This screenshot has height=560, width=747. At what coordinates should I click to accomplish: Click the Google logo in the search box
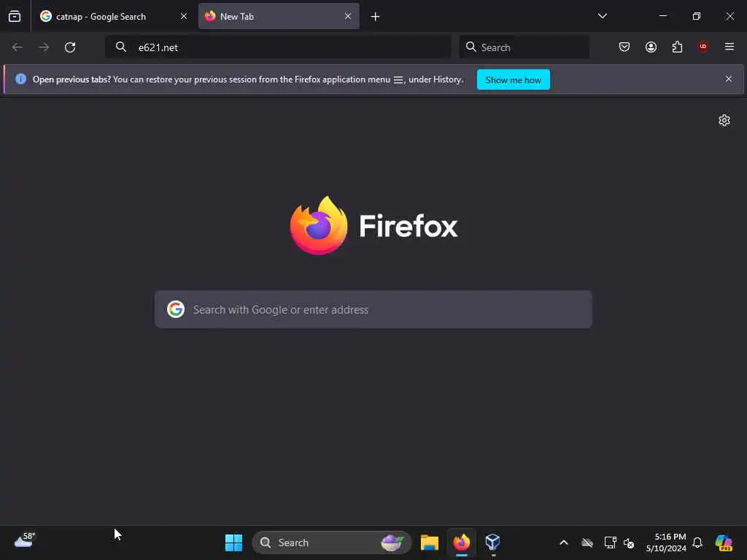(x=176, y=309)
